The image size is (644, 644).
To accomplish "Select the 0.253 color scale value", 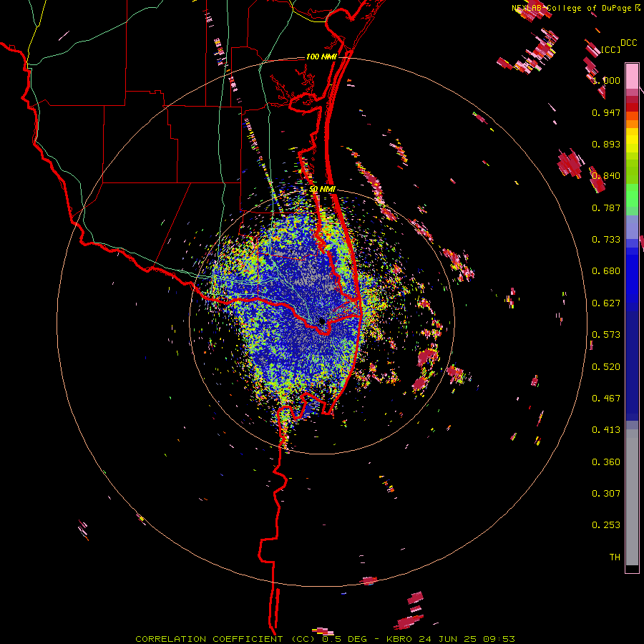I will pos(606,525).
